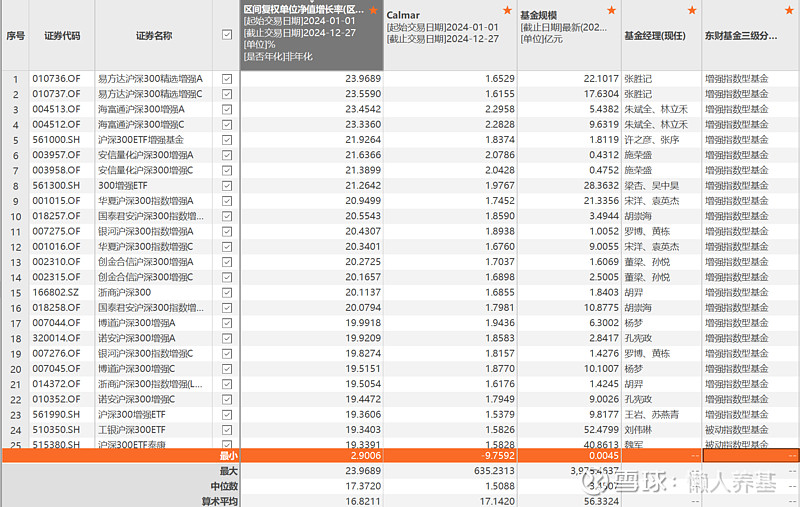Click fund name 博道沪深300增强C
800x507 pixels.
(137, 369)
